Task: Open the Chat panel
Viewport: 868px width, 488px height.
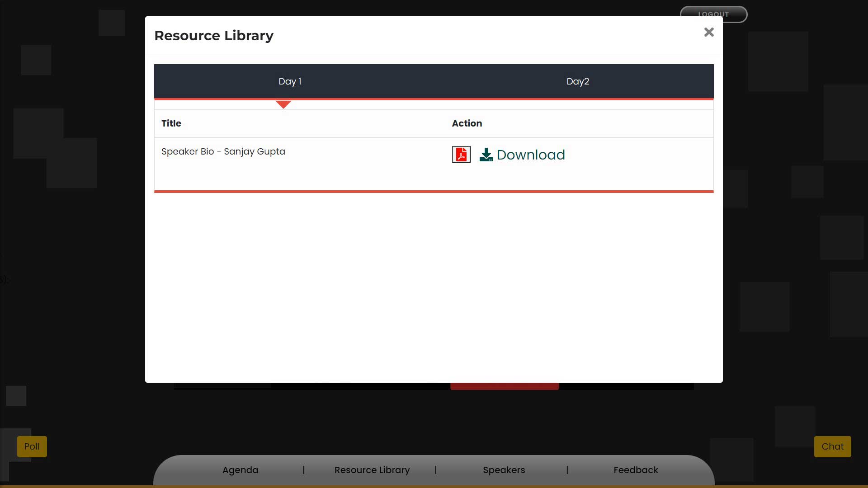Action: 832,446
